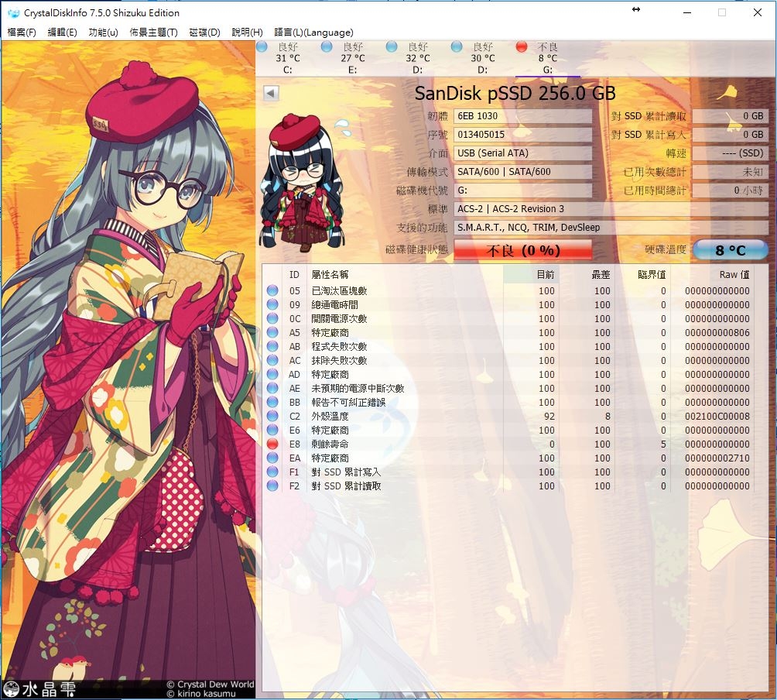
Task: Click the threshold value 5 in row E8
Action: (x=663, y=444)
